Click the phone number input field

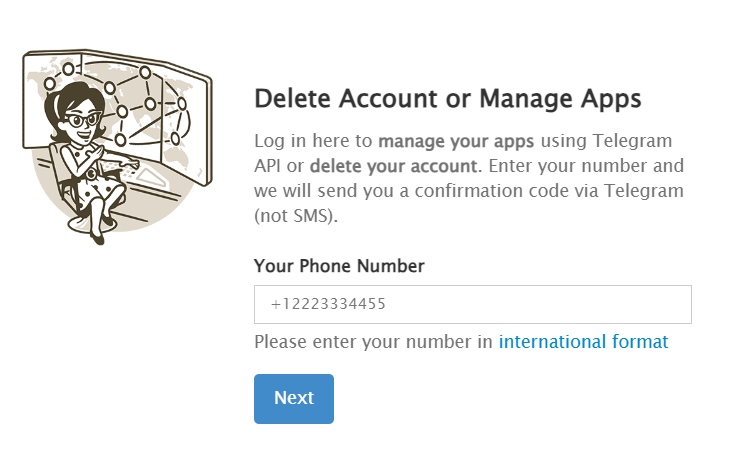(x=472, y=305)
